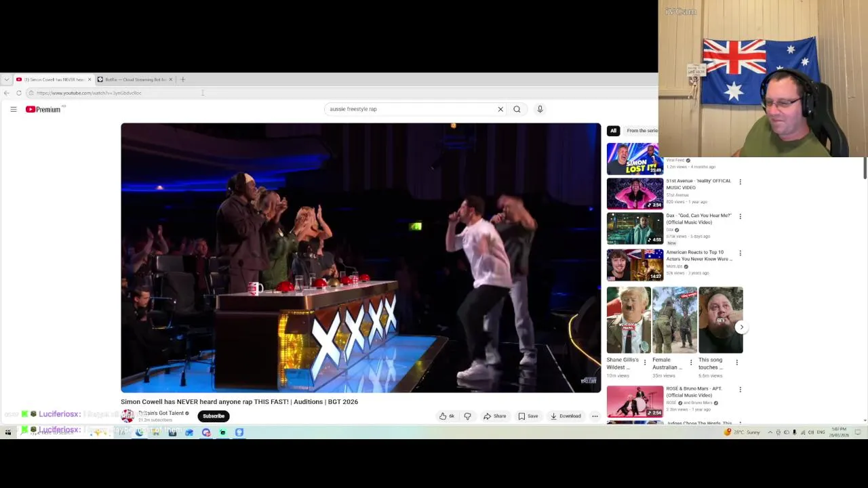Image resolution: width=868 pixels, height=488 pixels.
Task: Click the main video player
Action: click(361, 258)
